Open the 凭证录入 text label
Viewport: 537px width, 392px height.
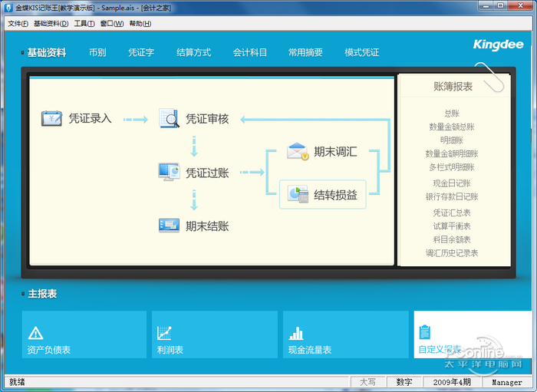coord(90,118)
